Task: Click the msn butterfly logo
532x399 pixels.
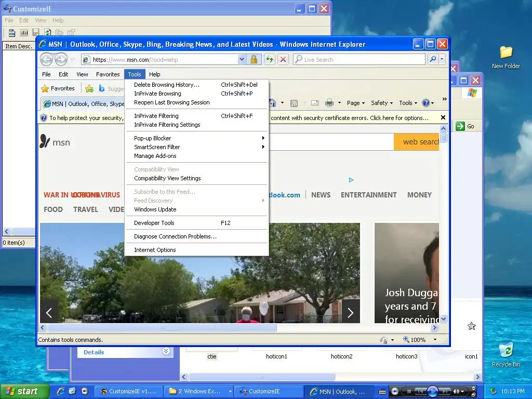Action: pos(45,141)
